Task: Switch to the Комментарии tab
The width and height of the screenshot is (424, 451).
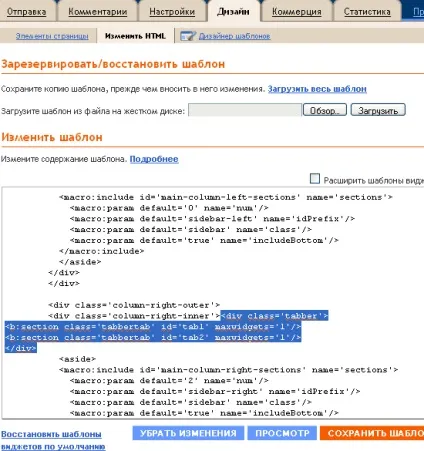Action: [x=98, y=12]
